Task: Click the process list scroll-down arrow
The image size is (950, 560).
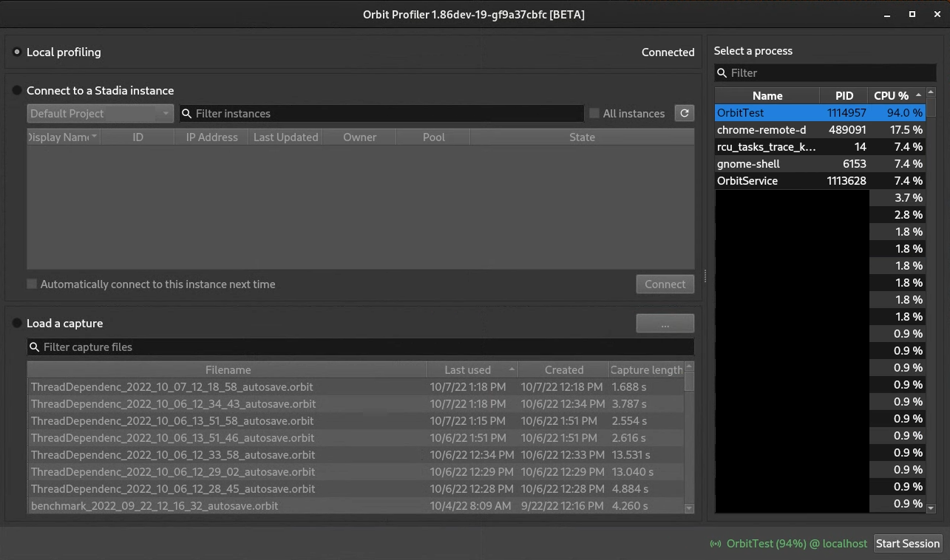Action: coord(931,508)
